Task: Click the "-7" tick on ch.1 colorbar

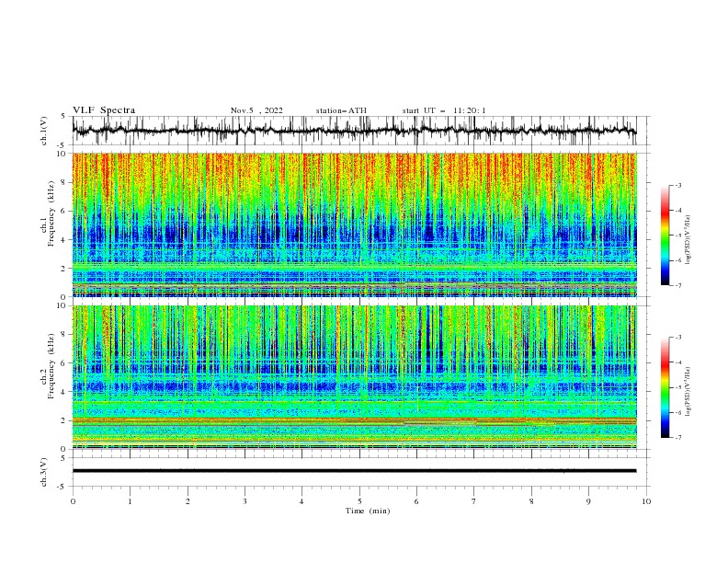Action: click(x=678, y=285)
